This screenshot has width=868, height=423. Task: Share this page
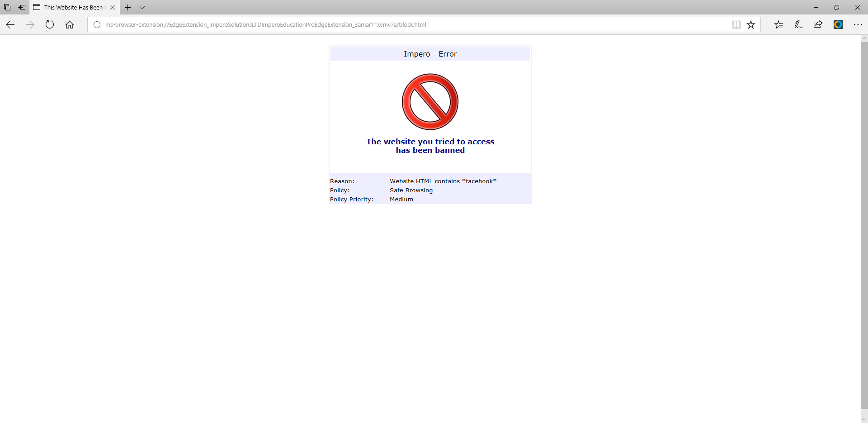[818, 25]
